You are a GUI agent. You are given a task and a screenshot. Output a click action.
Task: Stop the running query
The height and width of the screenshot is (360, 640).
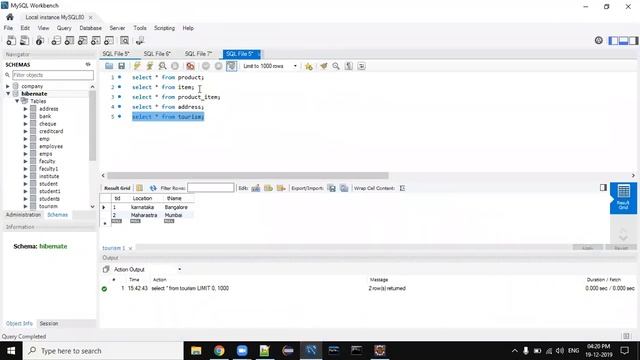point(175,66)
